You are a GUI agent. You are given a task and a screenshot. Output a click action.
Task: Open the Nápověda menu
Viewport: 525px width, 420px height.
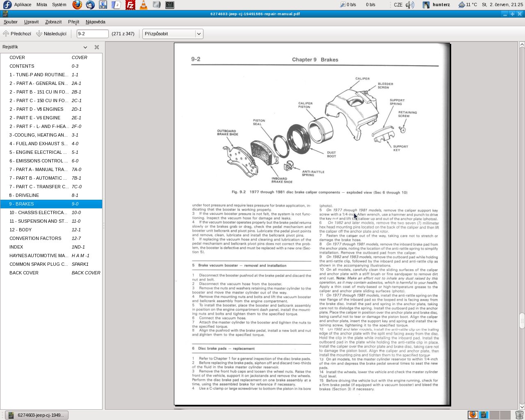(96, 22)
